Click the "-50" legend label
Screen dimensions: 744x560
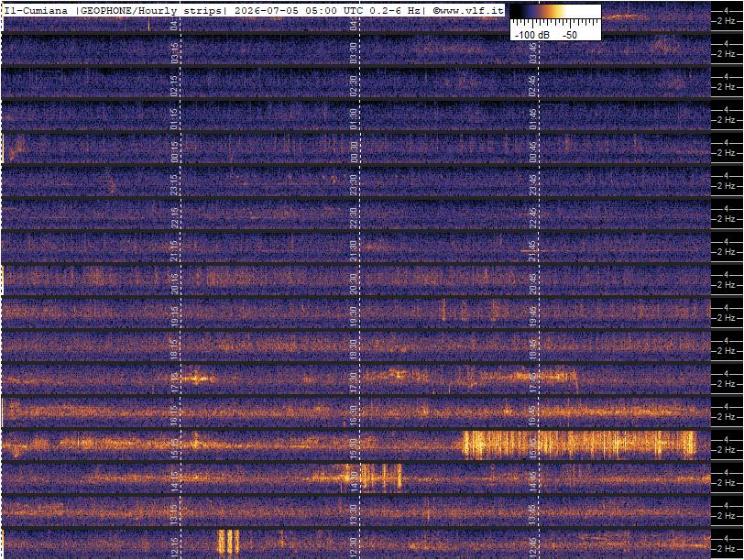pyautogui.click(x=569, y=35)
